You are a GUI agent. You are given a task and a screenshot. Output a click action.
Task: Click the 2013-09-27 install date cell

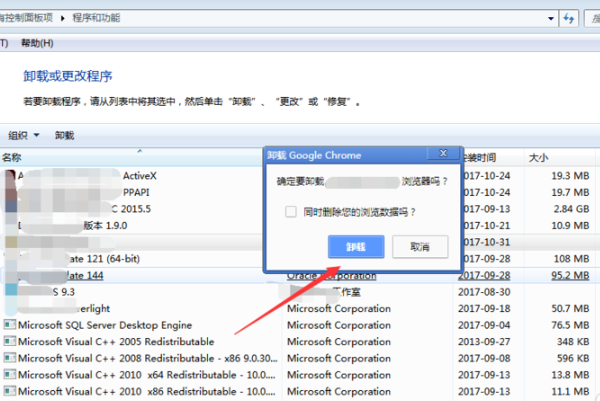tap(484, 342)
